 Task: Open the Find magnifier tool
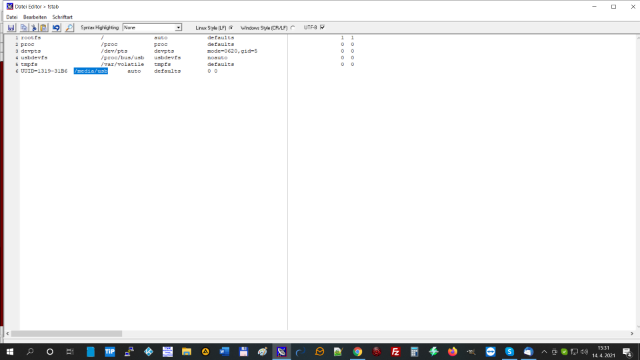coord(69,28)
